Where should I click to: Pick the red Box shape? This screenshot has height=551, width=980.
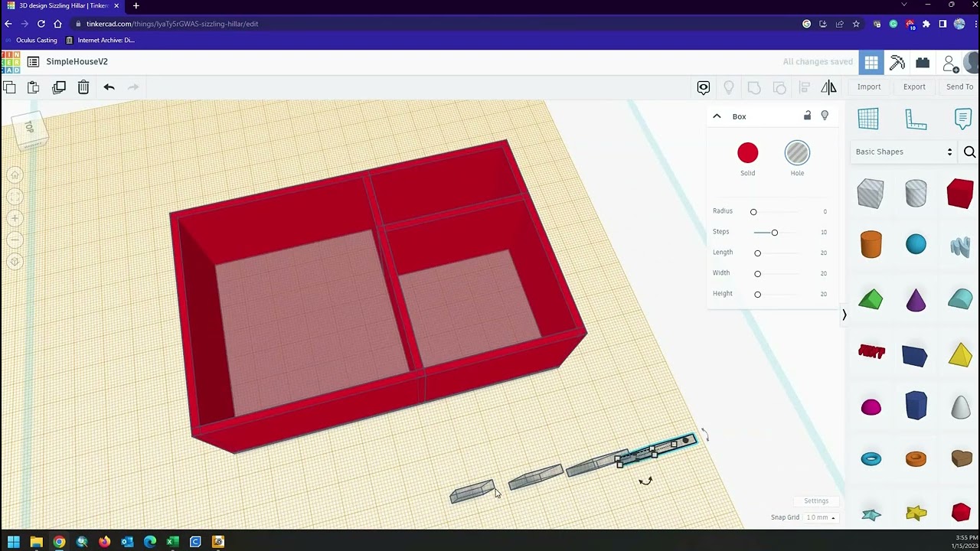tap(960, 194)
